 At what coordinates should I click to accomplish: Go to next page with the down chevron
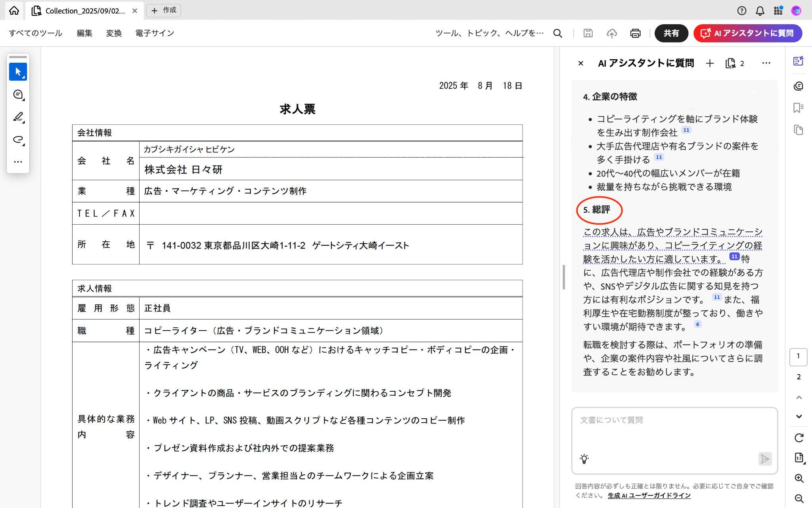(799, 416)
